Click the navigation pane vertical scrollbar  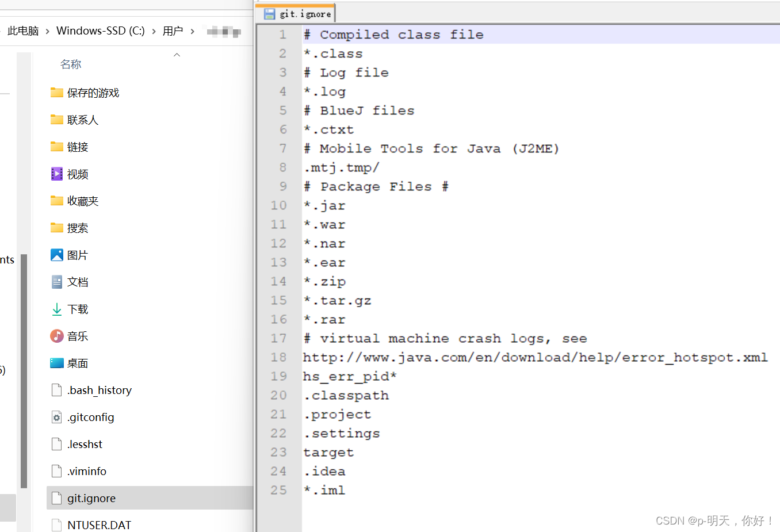click(24, 371)
